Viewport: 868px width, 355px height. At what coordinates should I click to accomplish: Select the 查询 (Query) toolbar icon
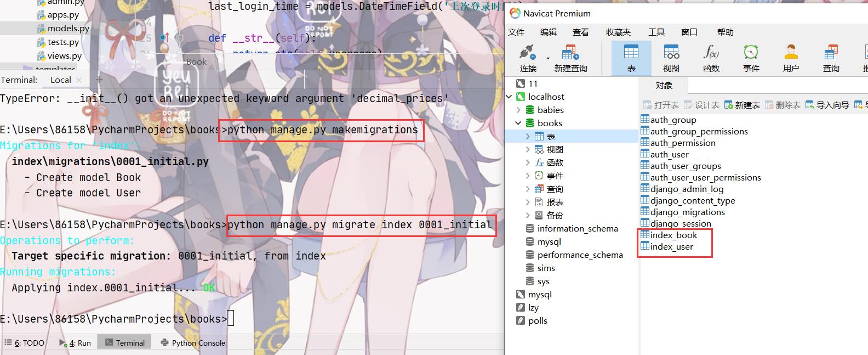[x=831, y=58]
